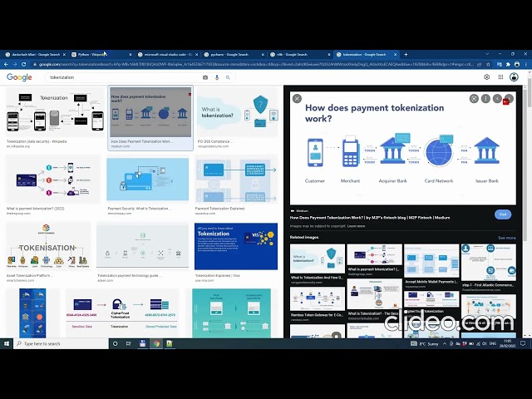Open Wikipedia Tokenization data security image
This screenshot has height=399, width=532.
click(56, 113)
